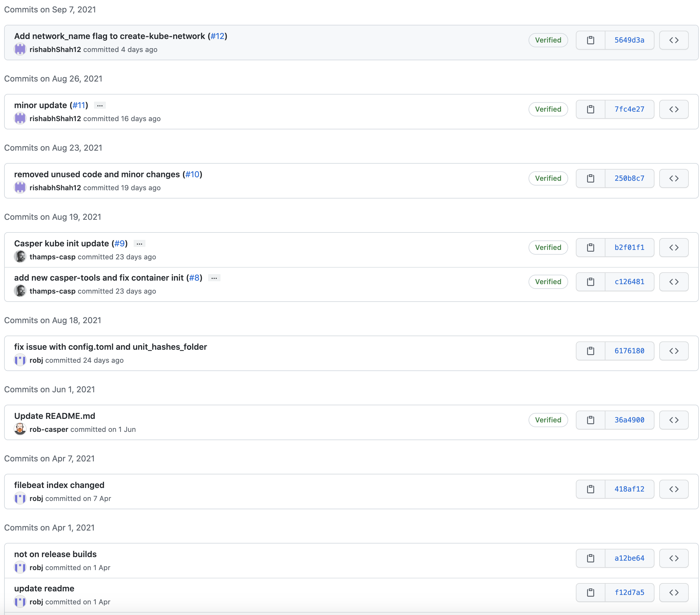
Task: Open rishabhShah12 avatar on #10 commit
Action: tap(20, 188)
